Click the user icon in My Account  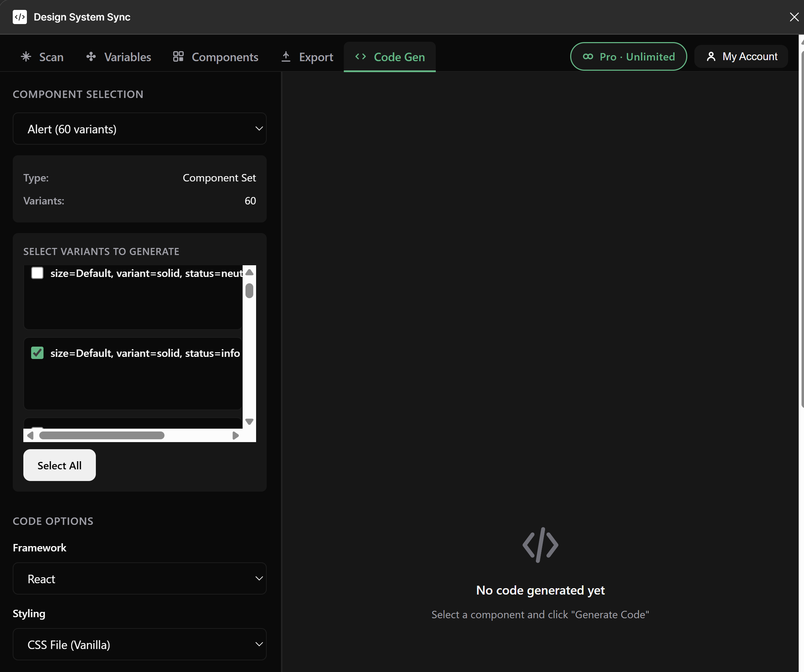[711, 57]
